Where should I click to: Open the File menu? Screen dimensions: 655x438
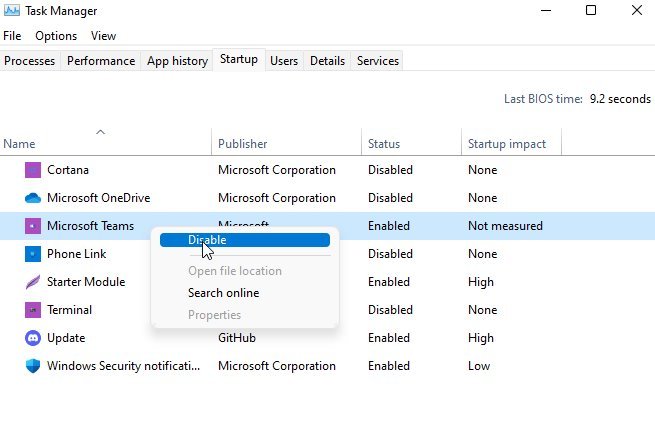pos(12,36)
